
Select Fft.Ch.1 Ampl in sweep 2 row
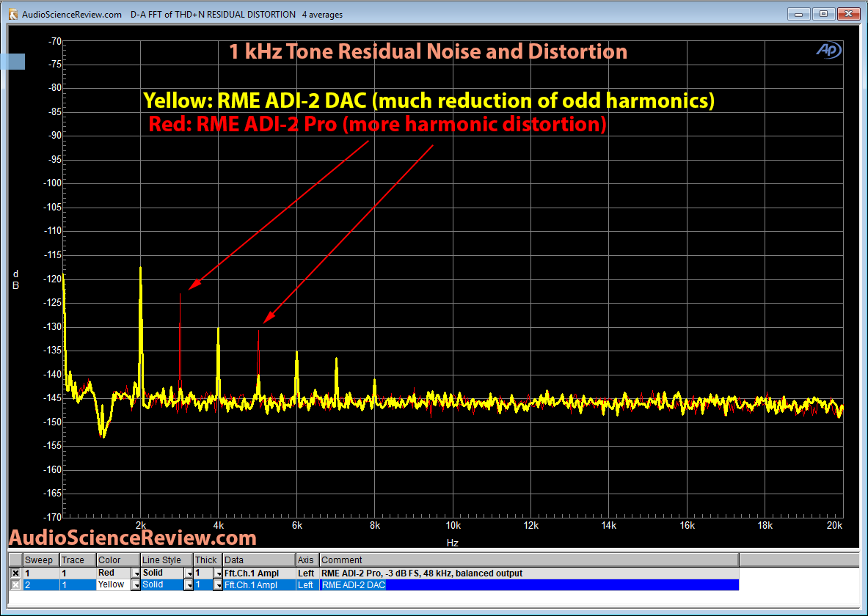click(x=259, y=585)
